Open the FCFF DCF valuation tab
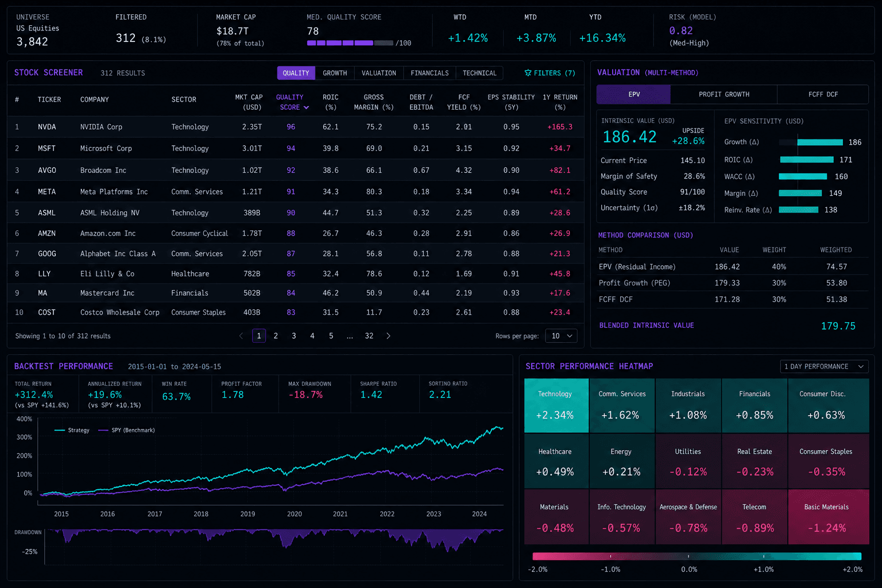Image resolution: width=882 pixels, height=588 pixels. coord(823,94)
